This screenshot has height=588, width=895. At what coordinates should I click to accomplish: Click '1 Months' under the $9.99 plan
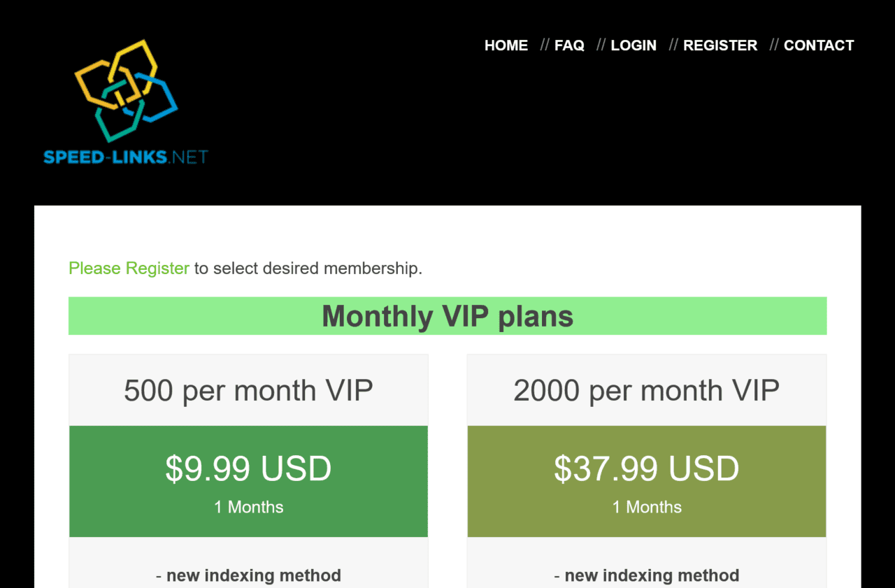(248, 507)
